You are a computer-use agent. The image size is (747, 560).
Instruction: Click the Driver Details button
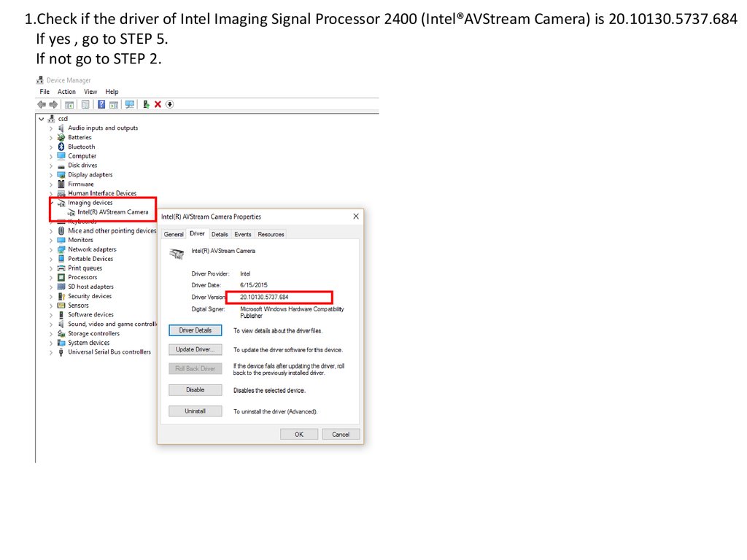tap(196, 330)
